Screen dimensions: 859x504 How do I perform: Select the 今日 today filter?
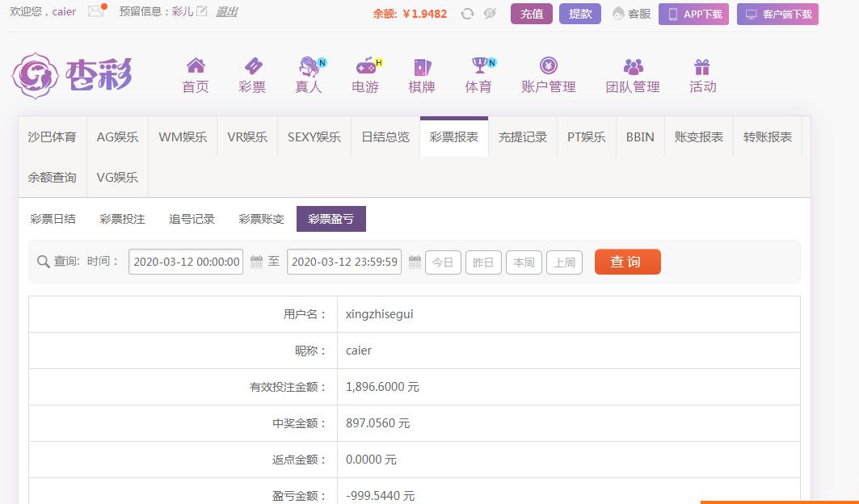[443, 262]
